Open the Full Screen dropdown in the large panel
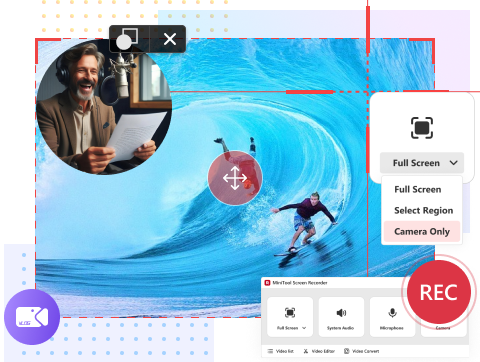480x362 pixels. coord(422,163)
